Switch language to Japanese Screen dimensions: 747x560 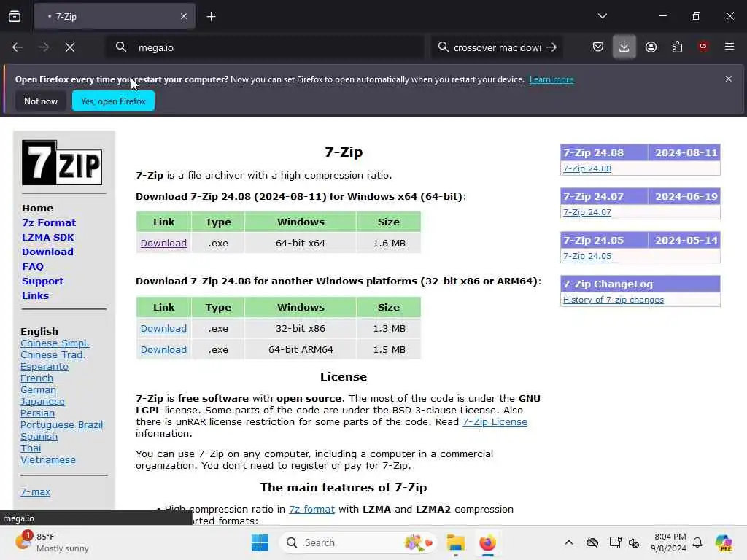point(42,402)
